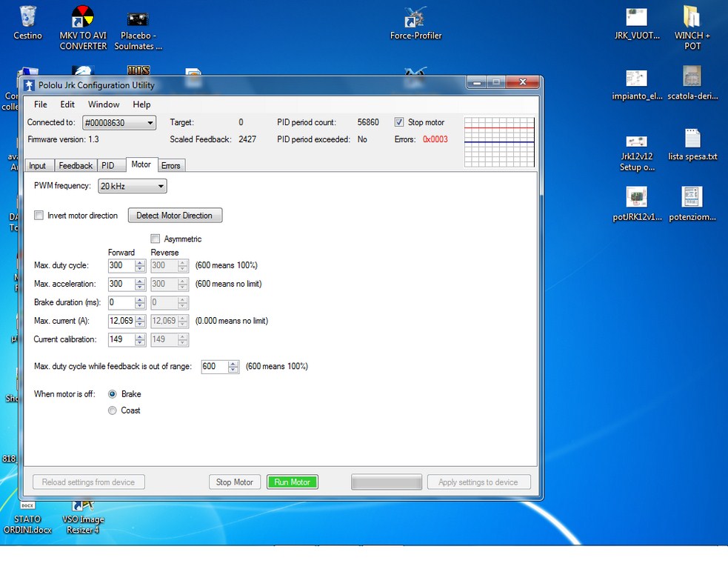
Task: Select the Brake radio option
Action: point(113,394)
